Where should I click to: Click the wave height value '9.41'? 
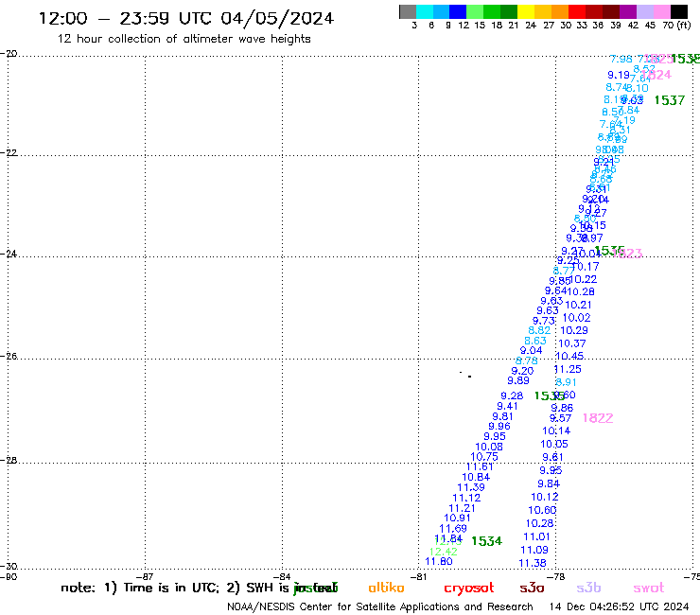508,406
